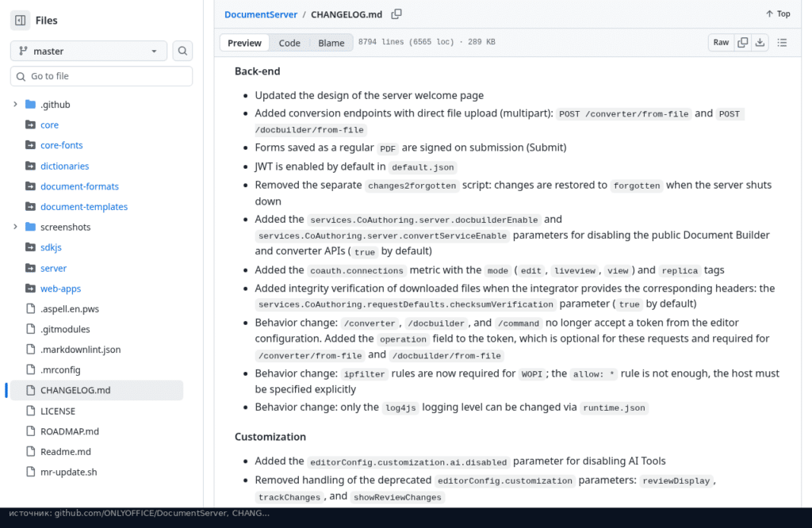Screen dimensions: 812x528
Task: Open the web-apps submodule
Action: click(60, 289)
